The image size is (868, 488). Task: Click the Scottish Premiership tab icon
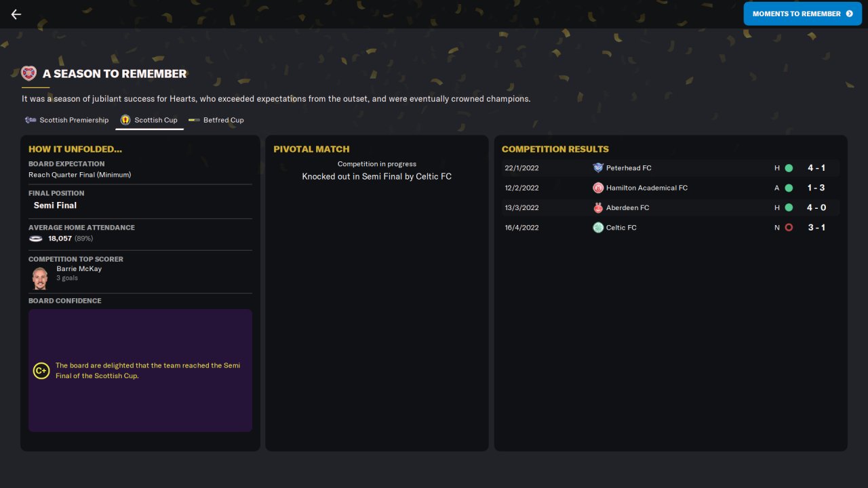pyautogui.click(x=31, y=120)
